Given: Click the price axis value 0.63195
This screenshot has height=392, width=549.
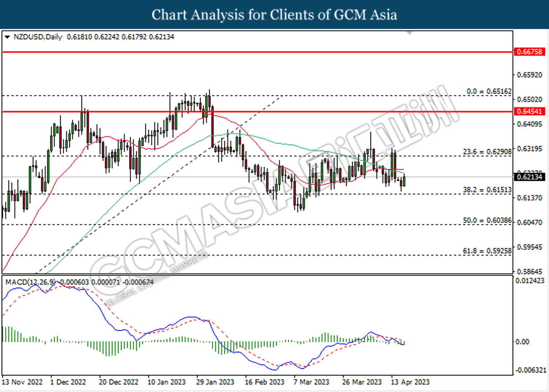Looking at the screenshot, I should [x=529, y=149].
